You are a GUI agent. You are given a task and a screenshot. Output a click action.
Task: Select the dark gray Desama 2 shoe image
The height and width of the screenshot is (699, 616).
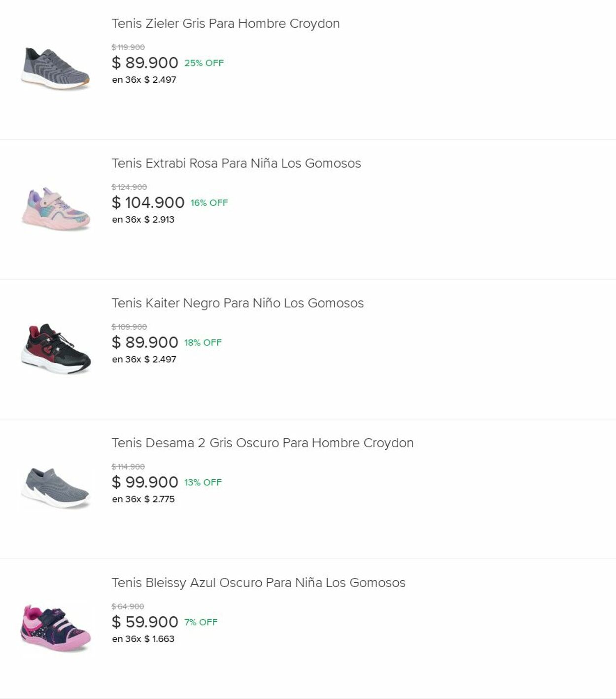tap(56, 488)
